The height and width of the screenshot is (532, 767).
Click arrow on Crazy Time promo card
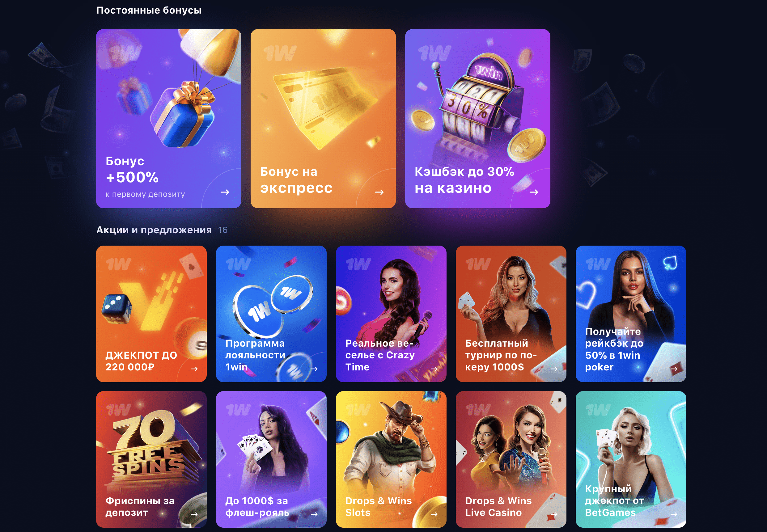[434, 369]
